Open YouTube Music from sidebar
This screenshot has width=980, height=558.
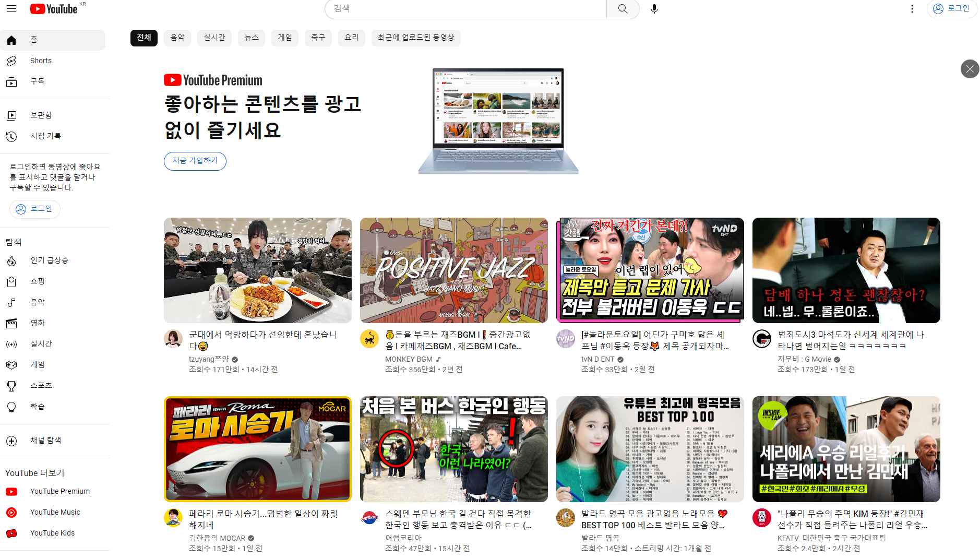pos(55,512)
